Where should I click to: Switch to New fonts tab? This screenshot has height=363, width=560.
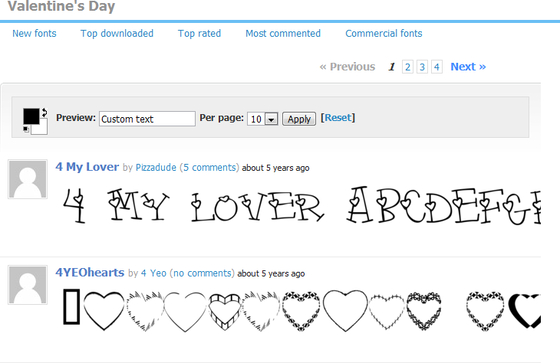(34, 33)
